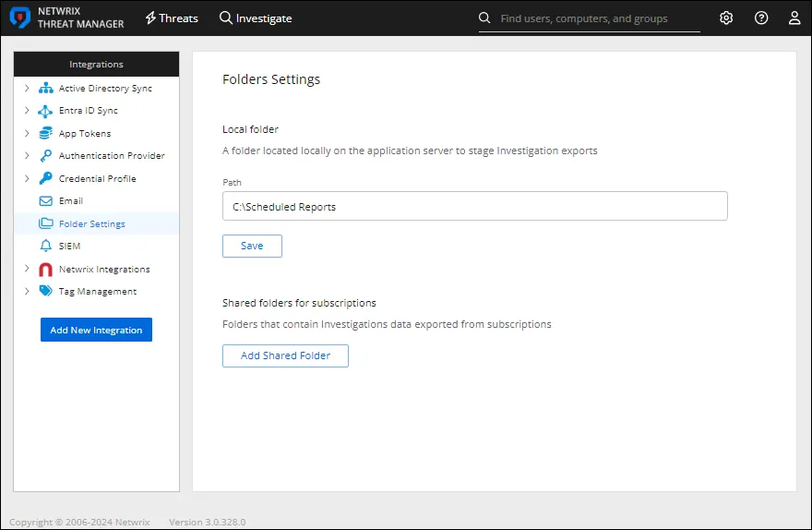Click the Netwrix Integrations red icon
The height and width of the screenshot is (530, 812).
click(x=45, y=270)
